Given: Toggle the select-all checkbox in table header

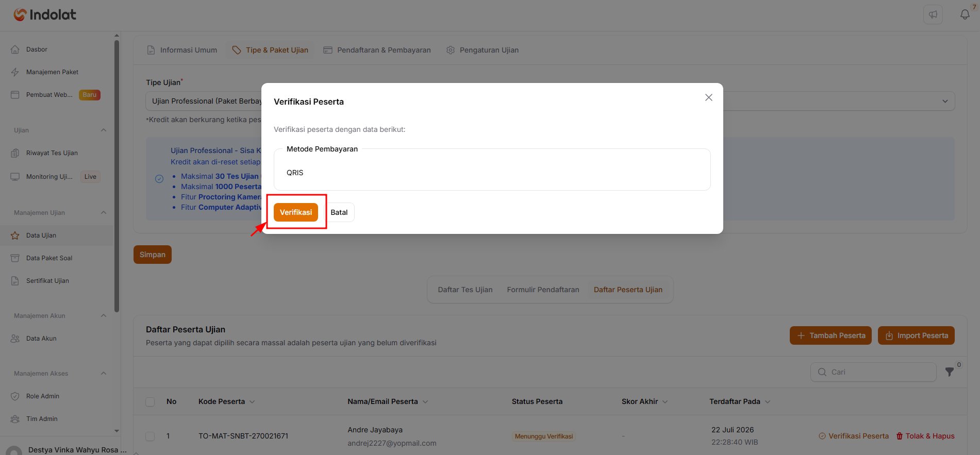Looking at the screenshot, I should pyautogui.click(x=150, y=402).
